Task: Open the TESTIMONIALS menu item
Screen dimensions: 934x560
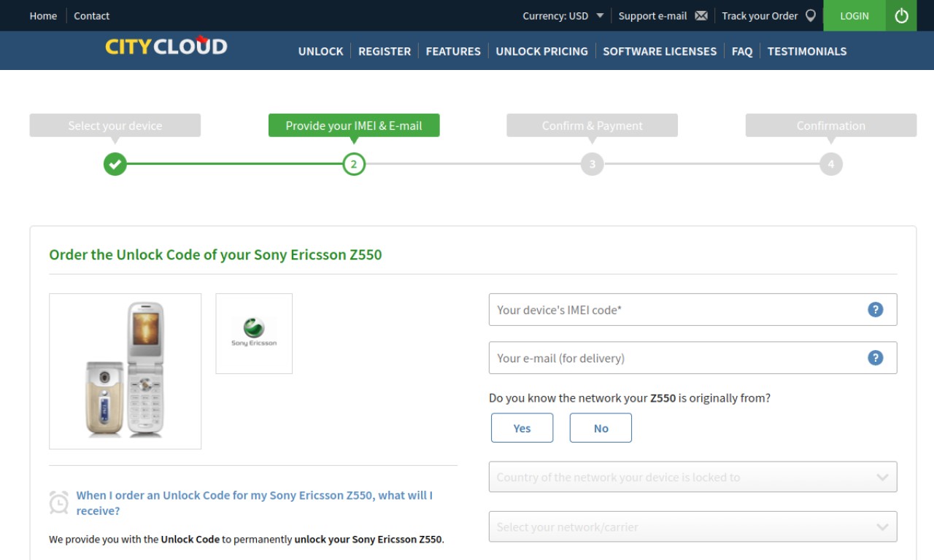Action: 807,51
